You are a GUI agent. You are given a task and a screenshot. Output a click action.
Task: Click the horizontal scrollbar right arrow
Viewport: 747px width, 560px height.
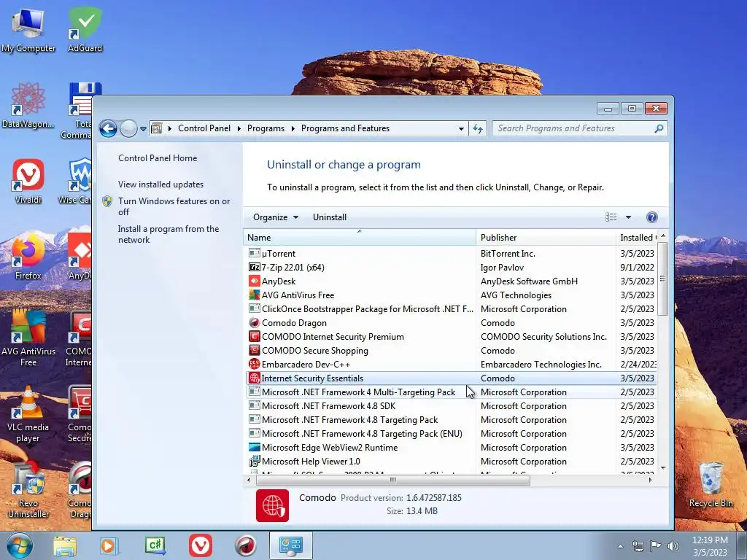(650, 480)
